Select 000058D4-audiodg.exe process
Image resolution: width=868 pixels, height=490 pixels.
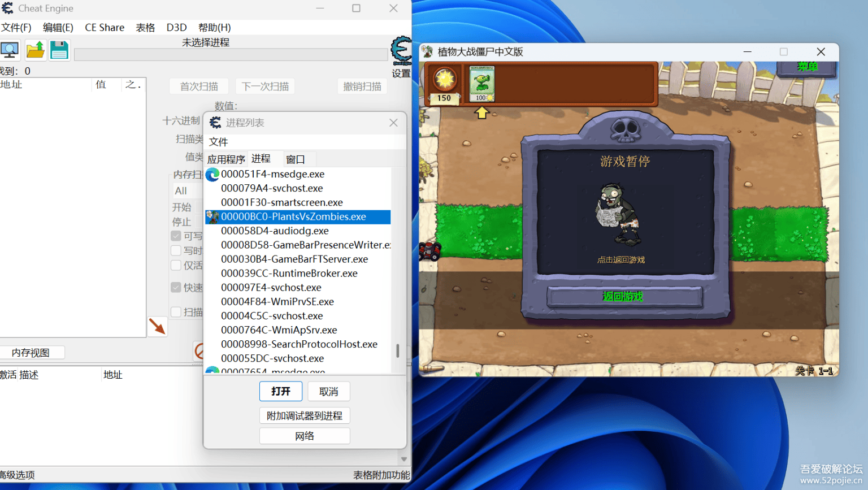pyautogui.click(x=298, y=231)
